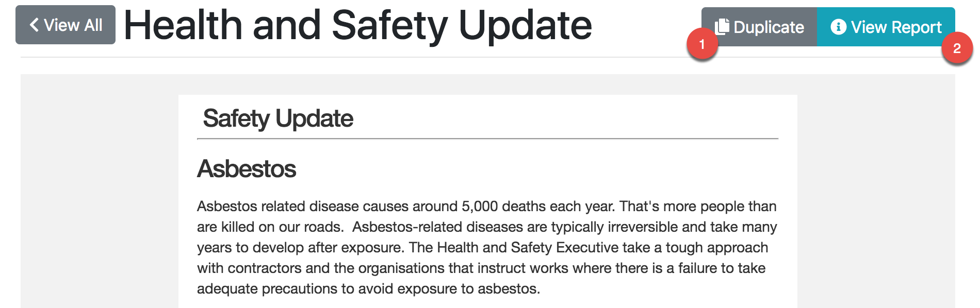The width and height of the screenshot is (980, 308).
Task: Click the back chevron icon in View All
Action: (34, 25)
